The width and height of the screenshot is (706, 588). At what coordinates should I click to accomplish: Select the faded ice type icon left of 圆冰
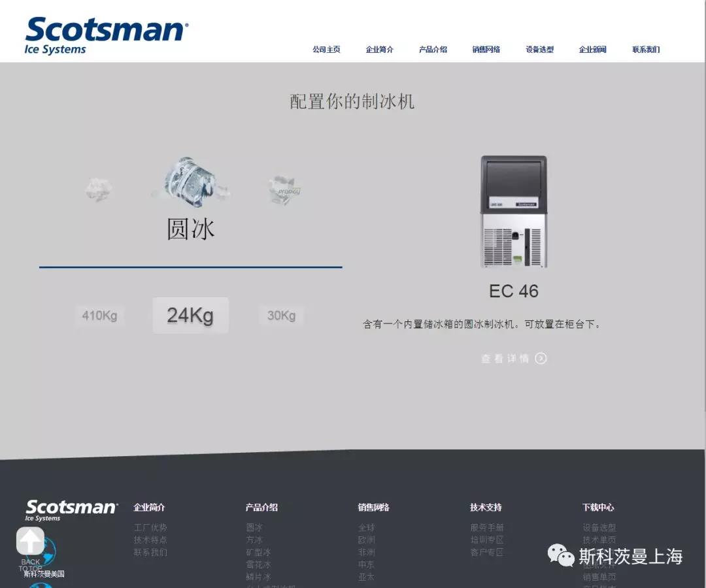pyautogui.click(x=98, y=189)
